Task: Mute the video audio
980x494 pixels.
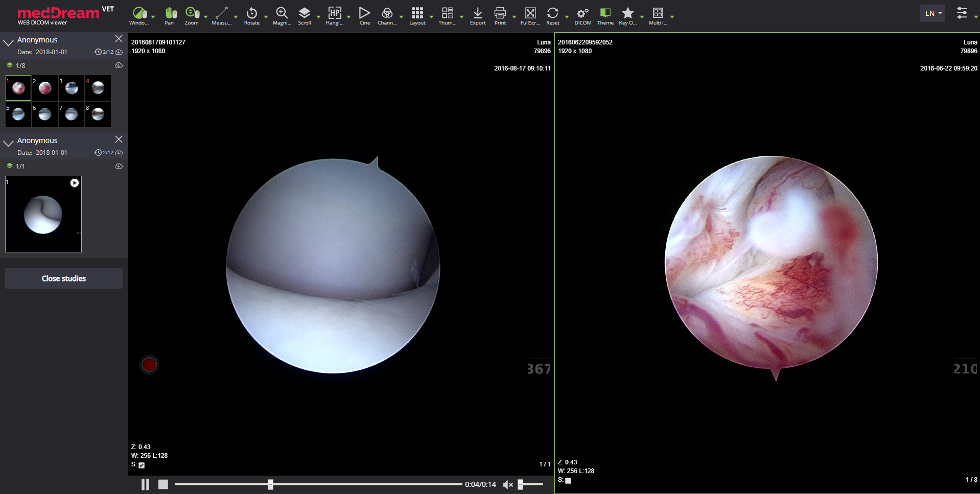Action: click(x=507, y=484)
